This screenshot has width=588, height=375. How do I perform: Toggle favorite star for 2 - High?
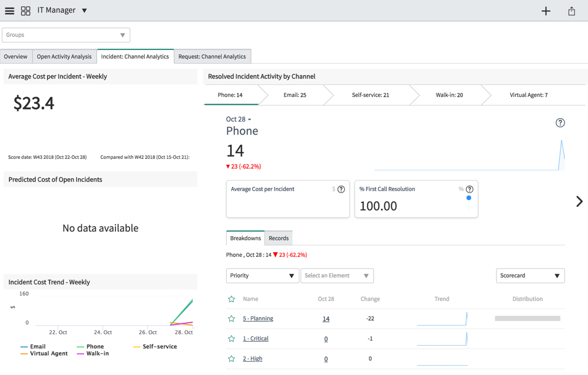(231, 358)
